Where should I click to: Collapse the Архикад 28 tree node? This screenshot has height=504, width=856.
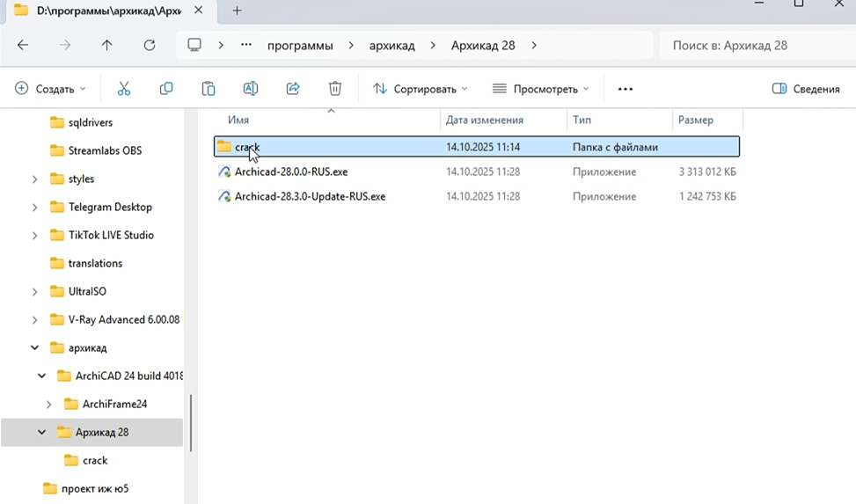(x=42, y=433)
